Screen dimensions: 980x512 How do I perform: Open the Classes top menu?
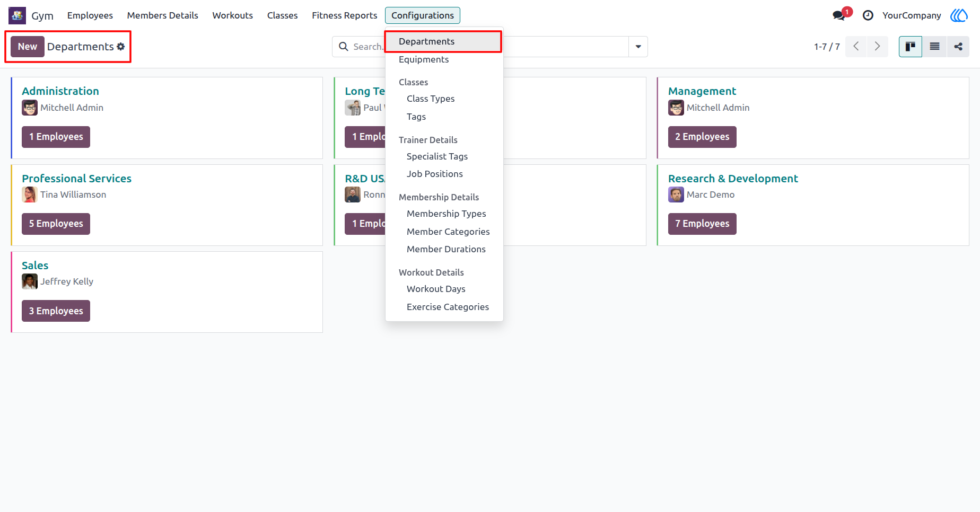(283, 15)
